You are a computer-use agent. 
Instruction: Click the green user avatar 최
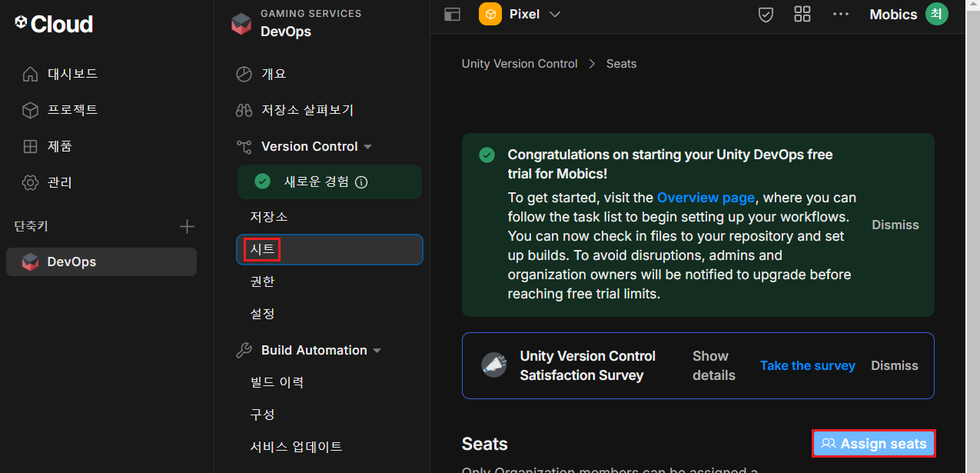click(936, 14)
